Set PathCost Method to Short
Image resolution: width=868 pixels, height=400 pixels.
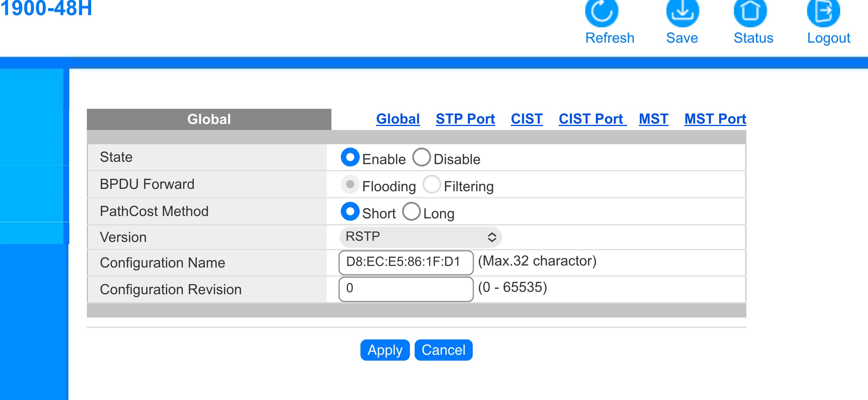click(x=350, y=212)
